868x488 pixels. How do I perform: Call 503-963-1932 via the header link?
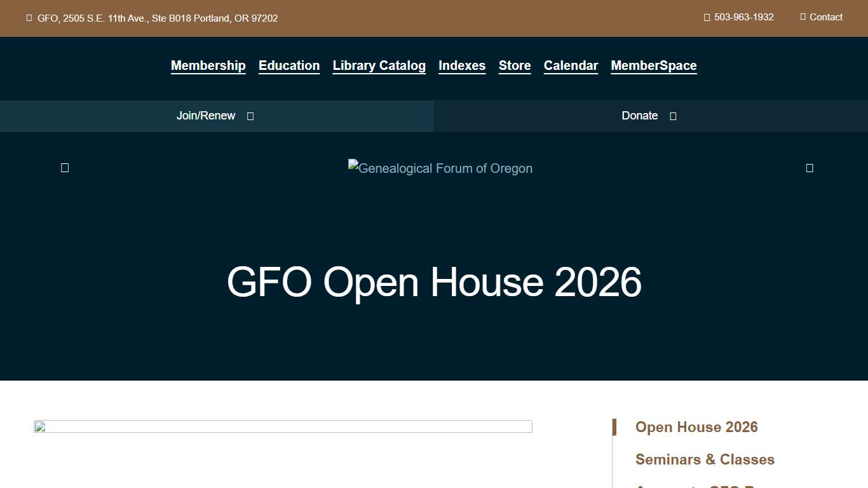pyautogui.click(x=743, y=17)
